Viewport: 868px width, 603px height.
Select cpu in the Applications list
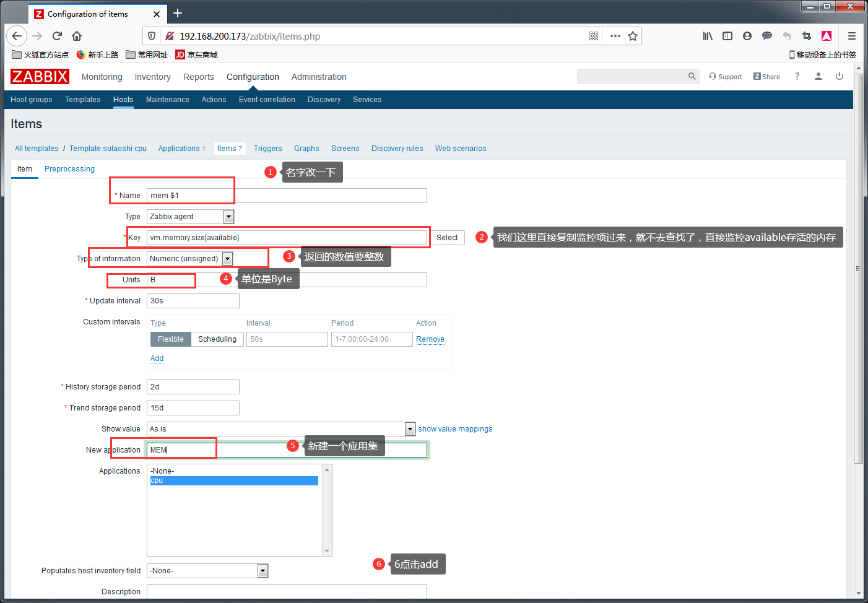click(234, 480)
